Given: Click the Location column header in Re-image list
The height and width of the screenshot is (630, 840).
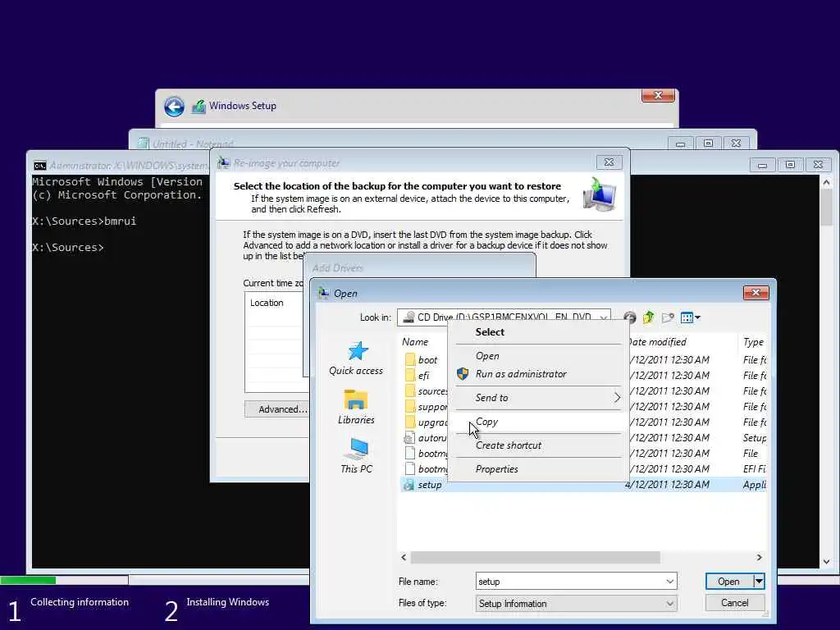Looking at the screenshot, I should (267, 303).
